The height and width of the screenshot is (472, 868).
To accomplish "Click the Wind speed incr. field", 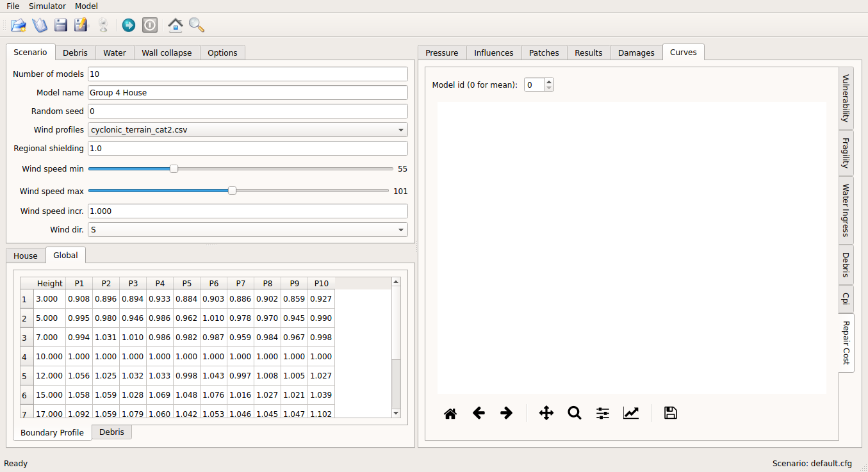I will [248, 211].
